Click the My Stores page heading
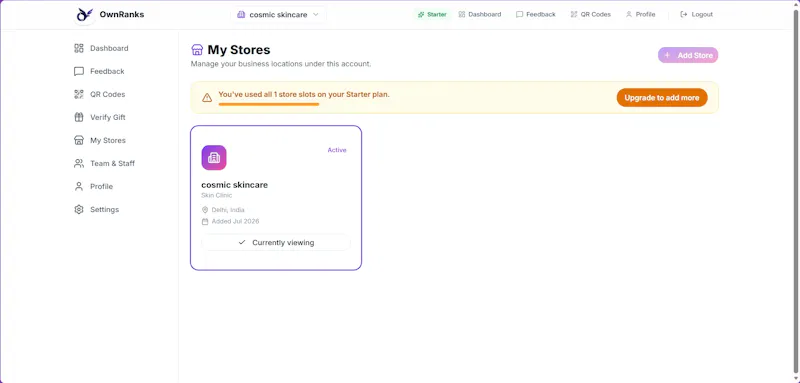 tap(239, 49)
